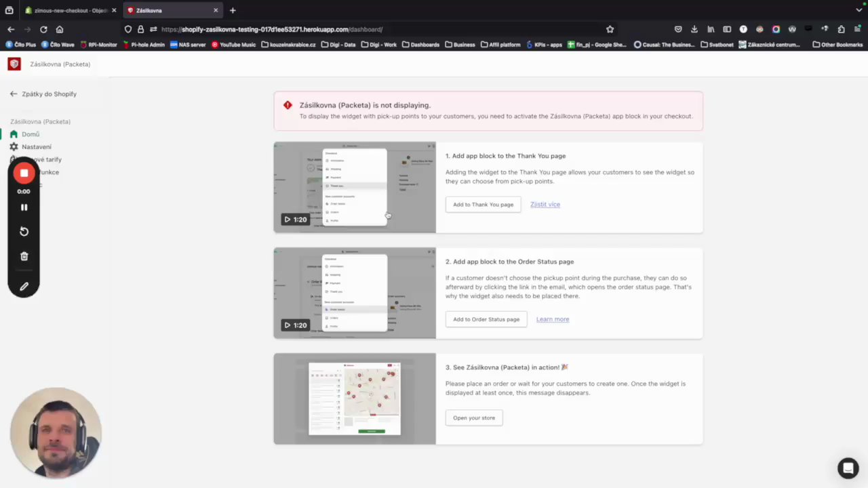
Task: Open the extensions puzzle icon
Action: click(x=841, y=29)
